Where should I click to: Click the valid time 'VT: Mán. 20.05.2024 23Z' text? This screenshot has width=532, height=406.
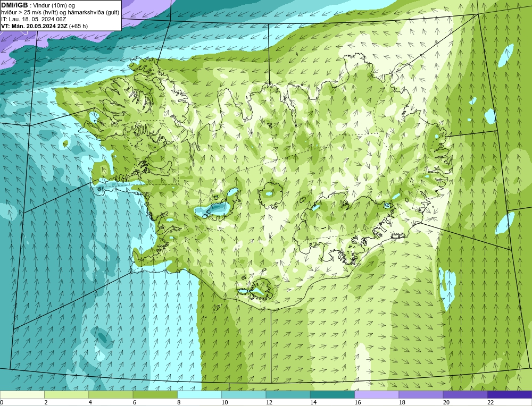(x=34, y=26)
